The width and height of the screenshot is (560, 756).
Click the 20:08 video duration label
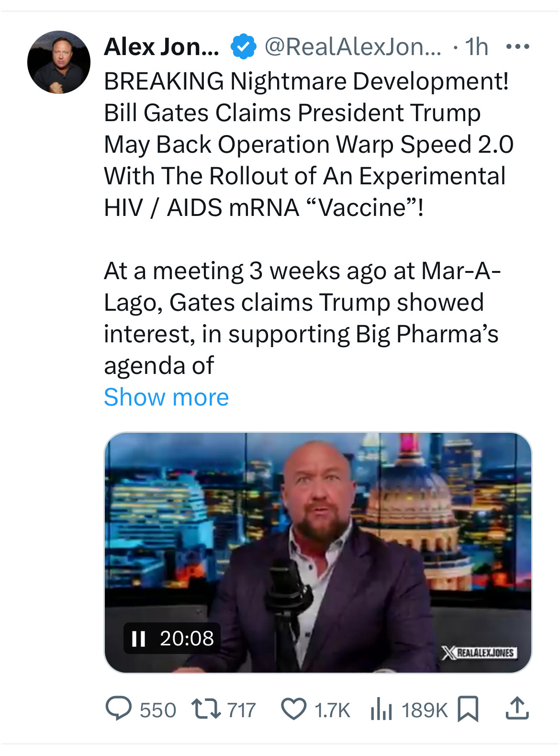[x=187, y=638]
